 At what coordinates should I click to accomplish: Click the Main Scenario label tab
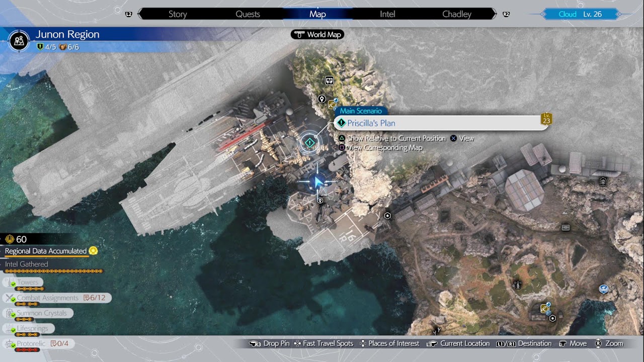point(361,111)
